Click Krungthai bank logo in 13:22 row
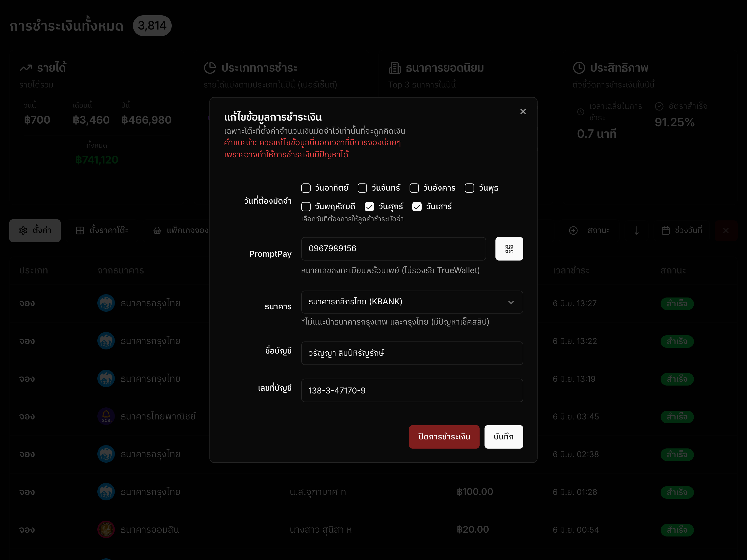The image size is (747, 560). tap(106, 341)
